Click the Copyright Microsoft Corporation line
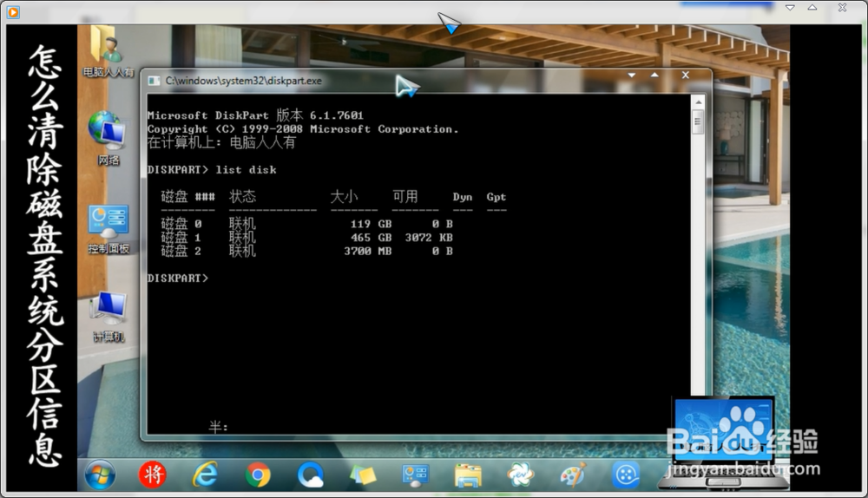Viewport: 868px width, 498px height. tap(303, 129)
